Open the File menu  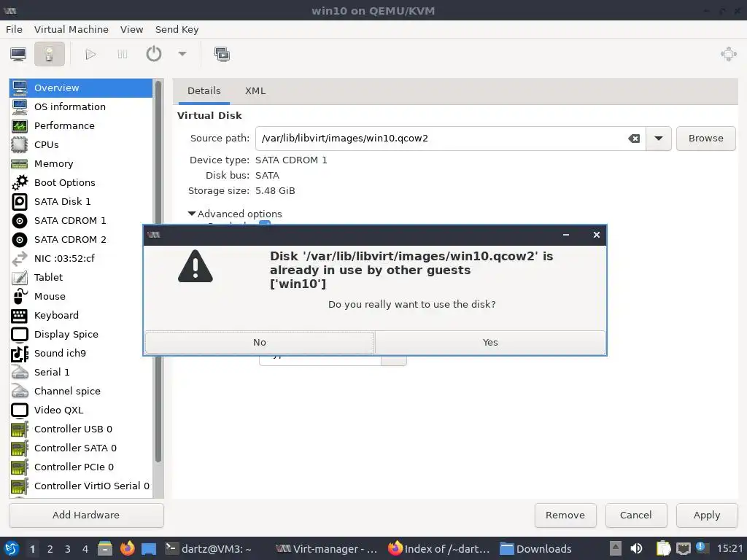click(x=15, y=29)
